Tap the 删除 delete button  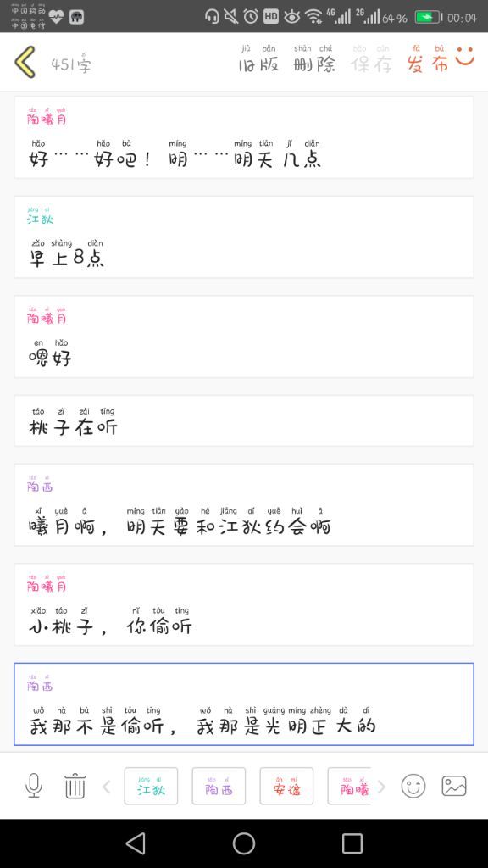point(314,59)
